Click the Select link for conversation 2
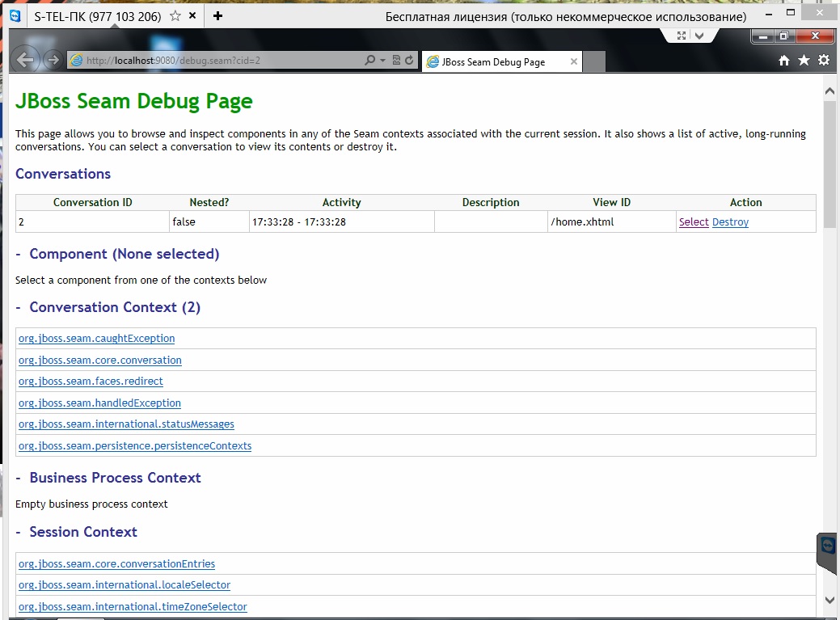 point(694,222)
